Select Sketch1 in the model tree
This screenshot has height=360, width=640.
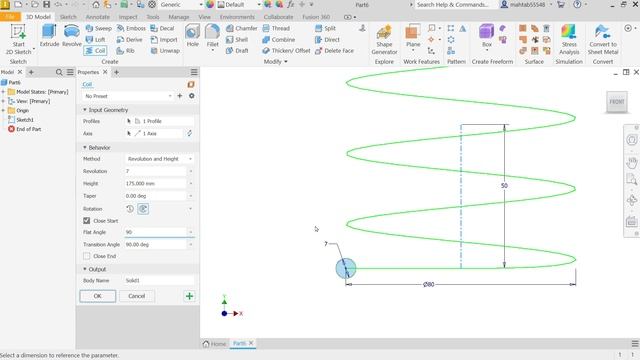click(x=24, y=120)
